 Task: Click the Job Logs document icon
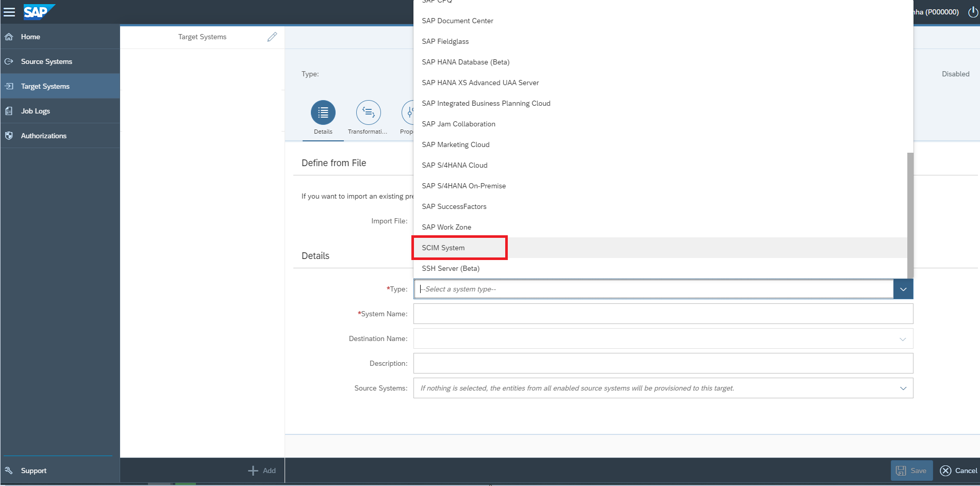(9, 111)
